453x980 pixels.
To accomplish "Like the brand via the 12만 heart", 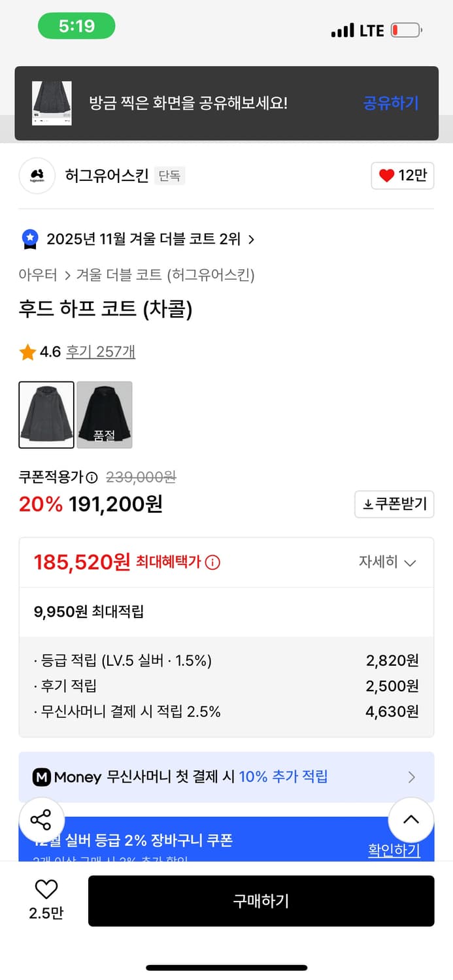I will [402, 175].
